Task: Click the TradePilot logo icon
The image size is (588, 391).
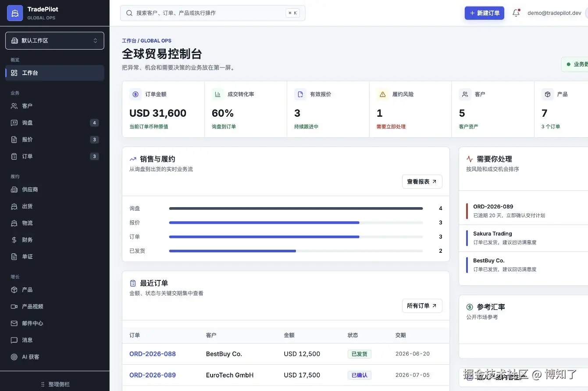Action: click(15, 13)
